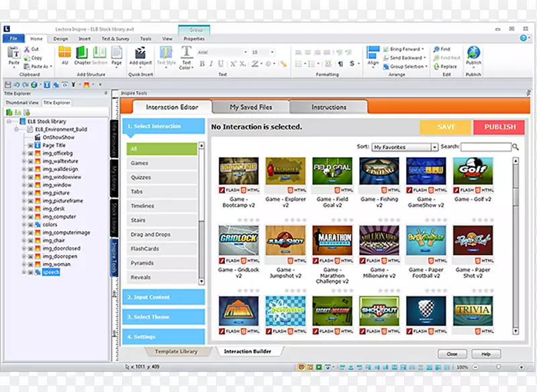The width and height of the screenshot is (537, 392).
Task: Click the interaction gallery scroll down arrow
Action: tap(516, 331)
